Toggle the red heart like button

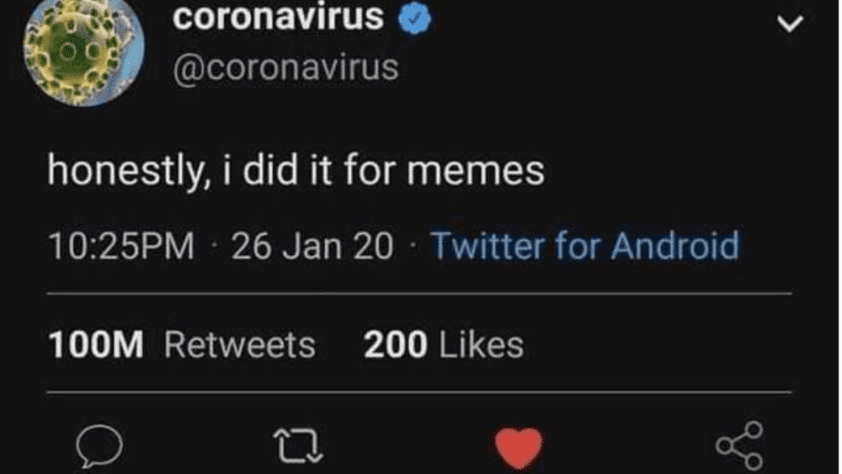518,446
